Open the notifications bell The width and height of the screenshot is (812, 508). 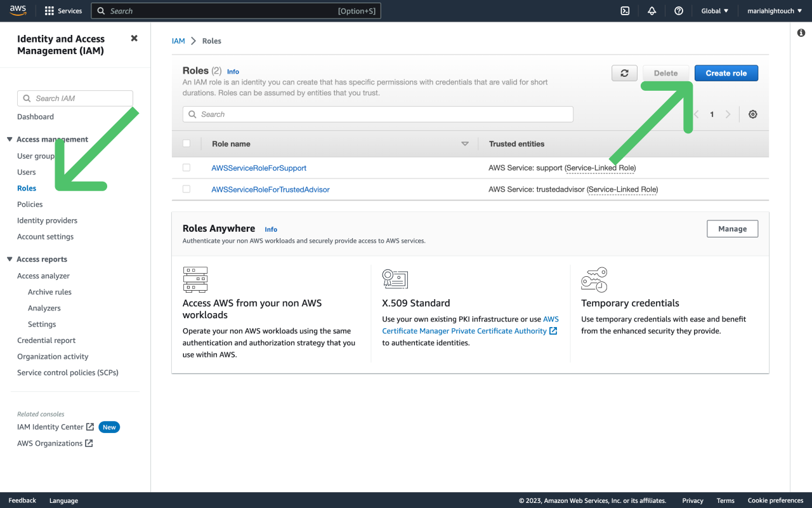[652, 11]
